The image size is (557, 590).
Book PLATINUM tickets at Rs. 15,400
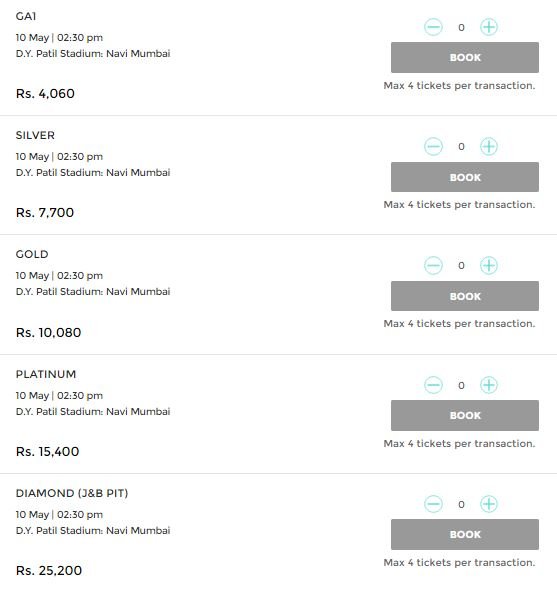click(x=465, y=415)
